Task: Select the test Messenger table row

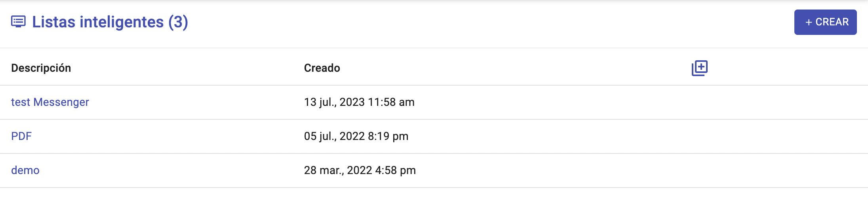Action: (554, 102)
